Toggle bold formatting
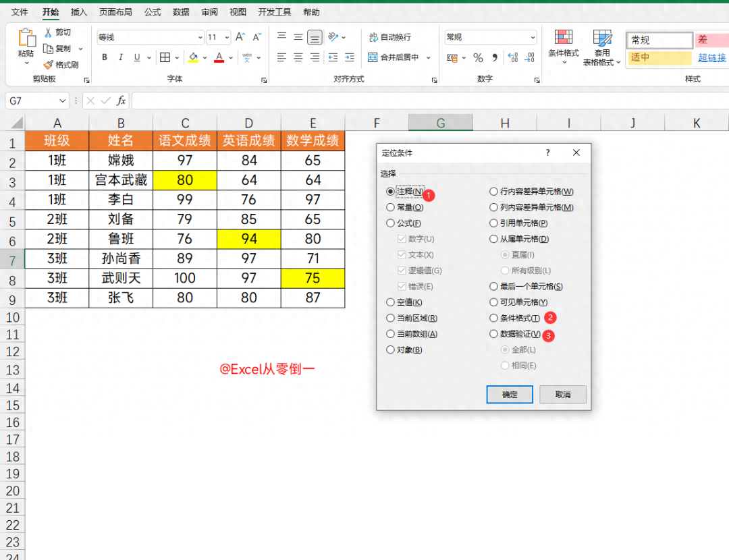This screenshot has width=729, height=560. coord(105,57)
